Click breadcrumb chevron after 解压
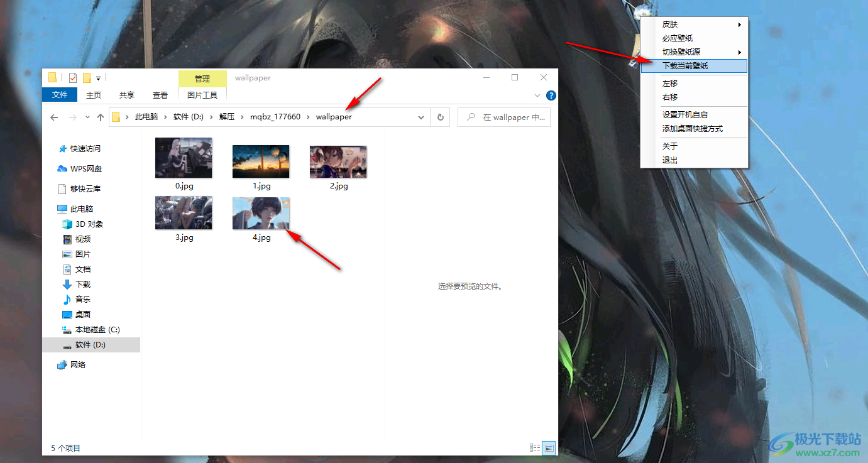868x463 pixels. pos(243,117)
